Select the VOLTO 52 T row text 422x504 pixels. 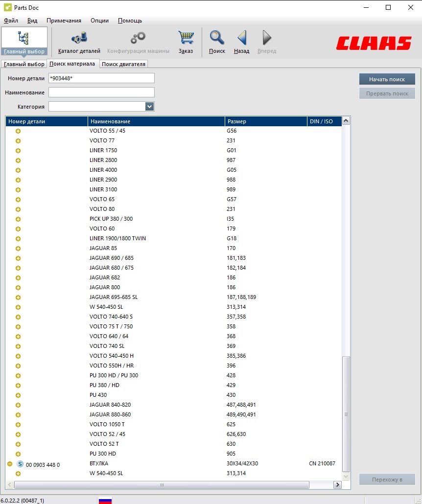(104, 444)
